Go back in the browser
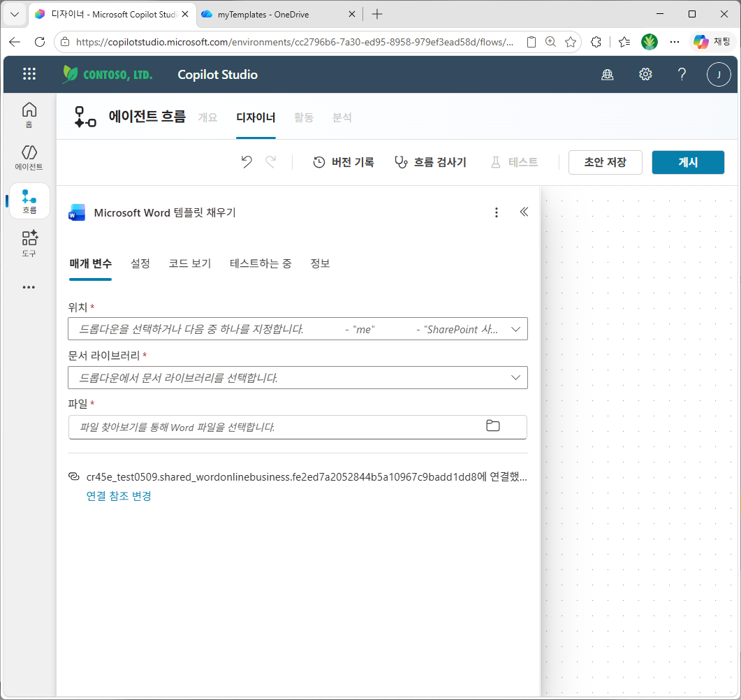 [15, 42]
